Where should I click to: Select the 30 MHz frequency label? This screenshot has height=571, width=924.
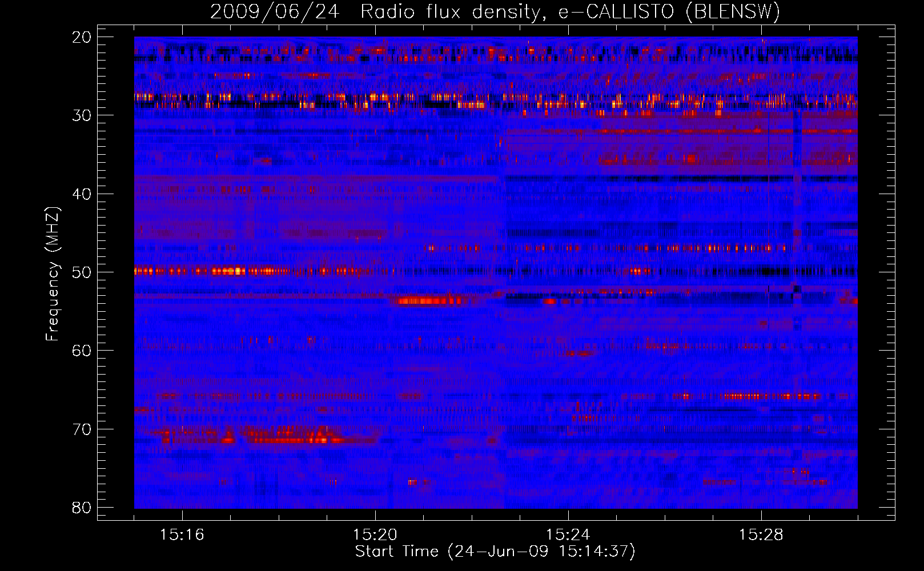click(x=82, y=115)
